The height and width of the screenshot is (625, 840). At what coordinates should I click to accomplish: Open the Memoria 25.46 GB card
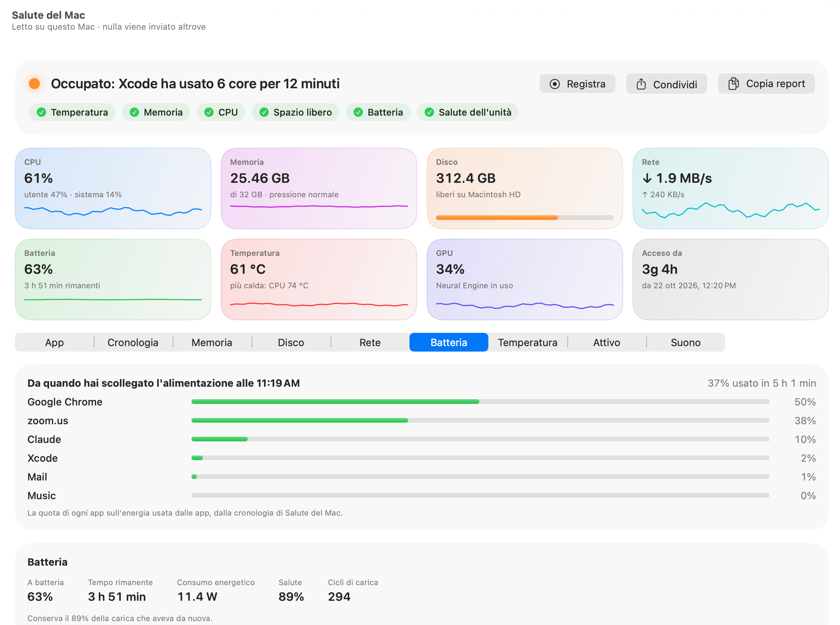[x=319, y=188]
